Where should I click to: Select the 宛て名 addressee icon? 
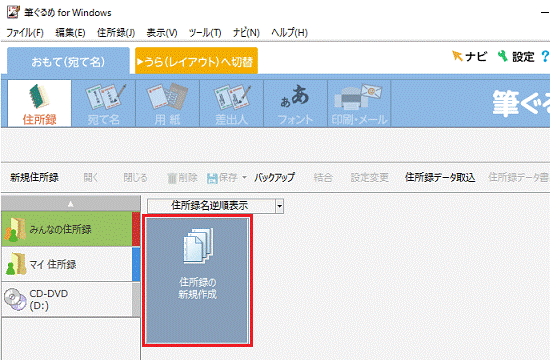103,103
